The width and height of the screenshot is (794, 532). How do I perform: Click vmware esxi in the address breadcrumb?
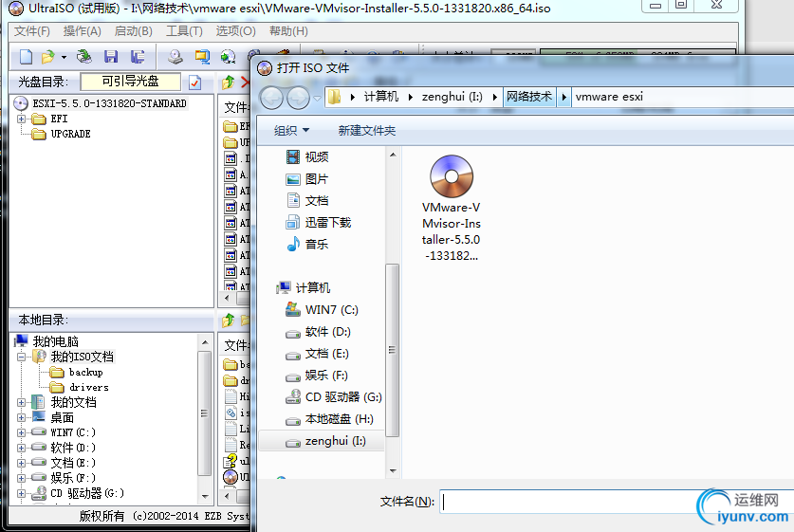(x=609, y=97)
